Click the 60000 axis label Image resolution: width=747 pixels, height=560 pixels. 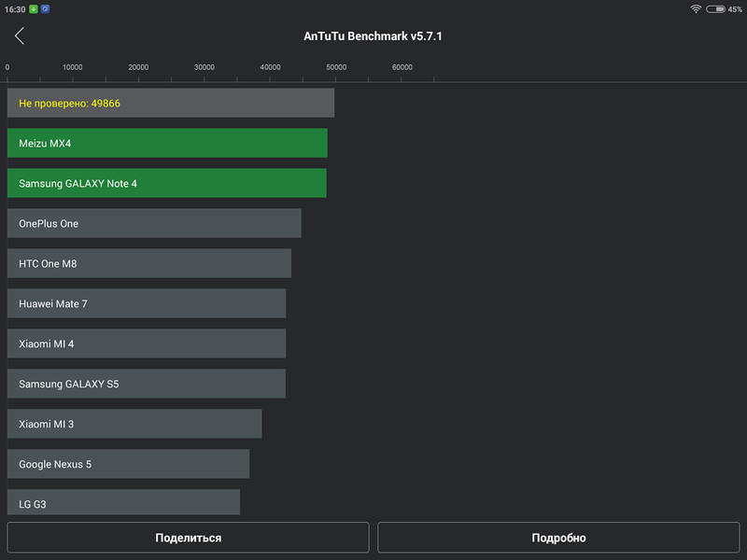402,67
